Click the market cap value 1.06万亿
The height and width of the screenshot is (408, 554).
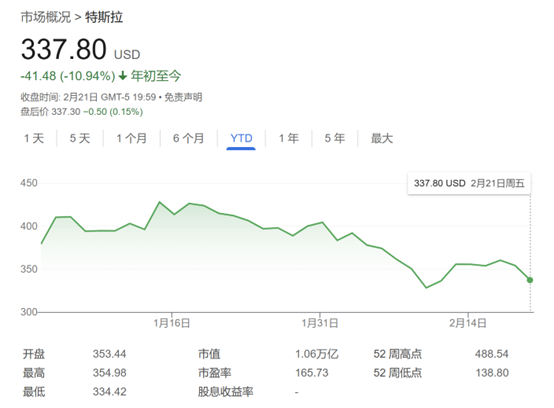click(x=317, y=354)
